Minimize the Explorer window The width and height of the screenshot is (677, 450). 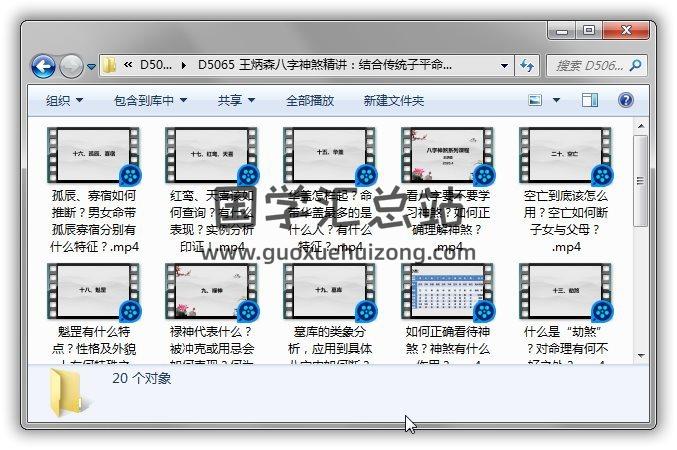(562, 31)
